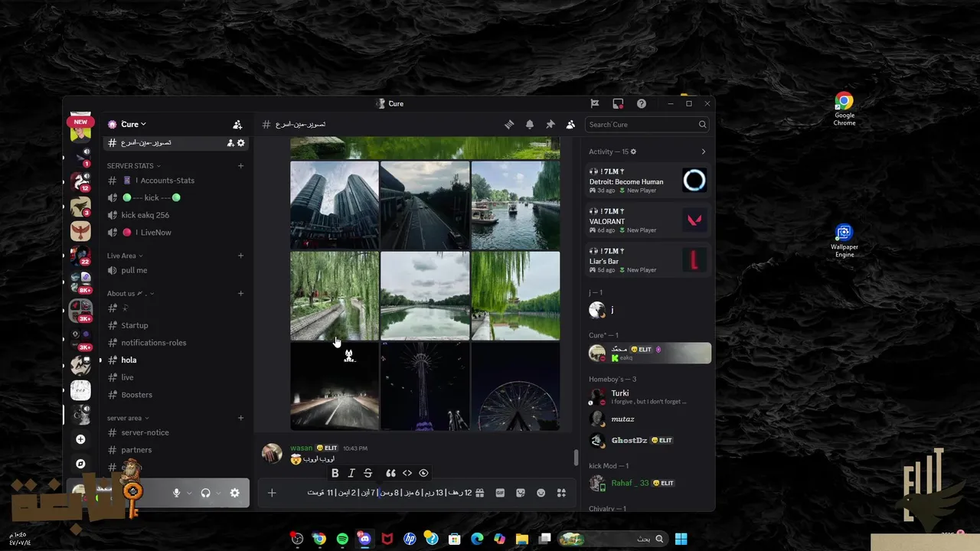Select the VALORANT activity card
Screen dimensions: 980x551
pyautogui.click(x=648, y=220)
